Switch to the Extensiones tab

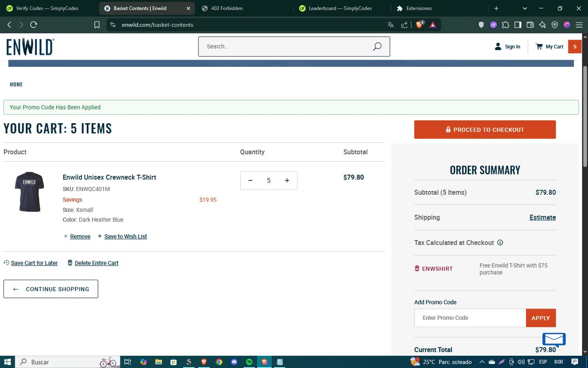pyautogui.click(x=419, y=8)
